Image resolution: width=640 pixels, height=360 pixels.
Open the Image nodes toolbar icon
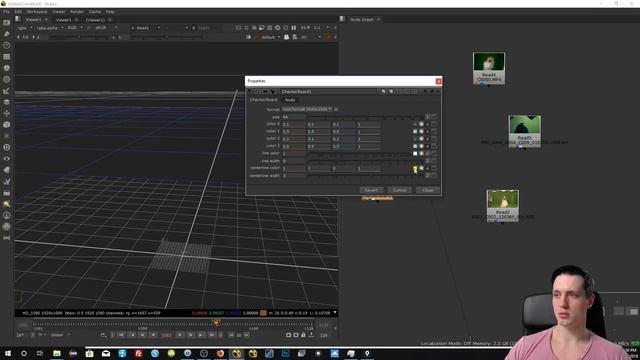(x=7, y=23)
